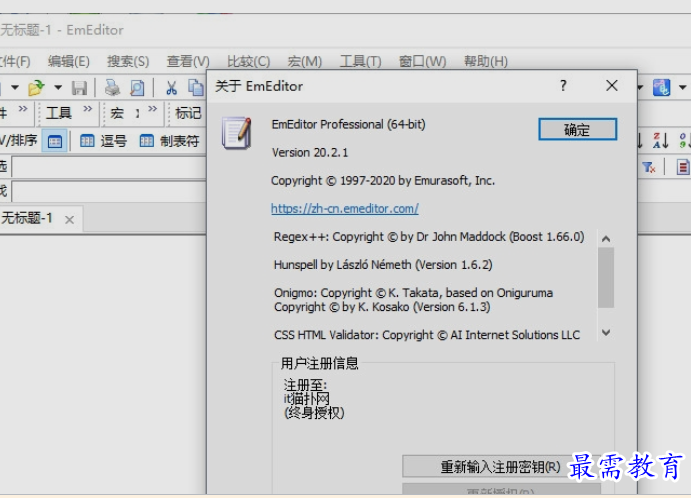Click the print icon
Screen dimensions: 691x498
pyautogui.click(x=112, y=88)
